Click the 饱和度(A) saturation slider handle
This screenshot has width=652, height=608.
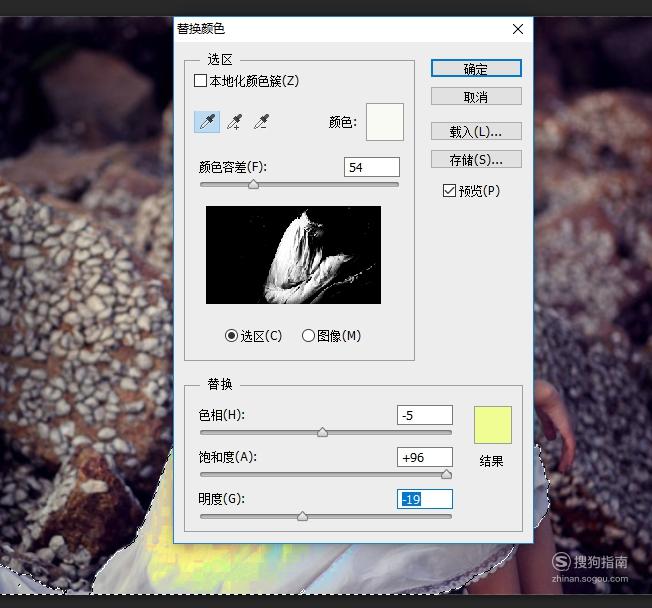click(446, 474)
